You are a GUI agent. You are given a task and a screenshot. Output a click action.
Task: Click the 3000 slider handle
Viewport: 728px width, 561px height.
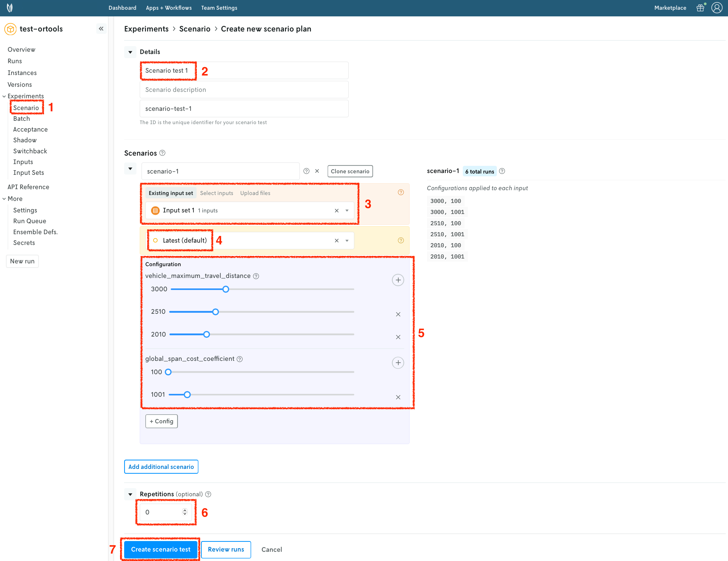(x=226, y=289)
